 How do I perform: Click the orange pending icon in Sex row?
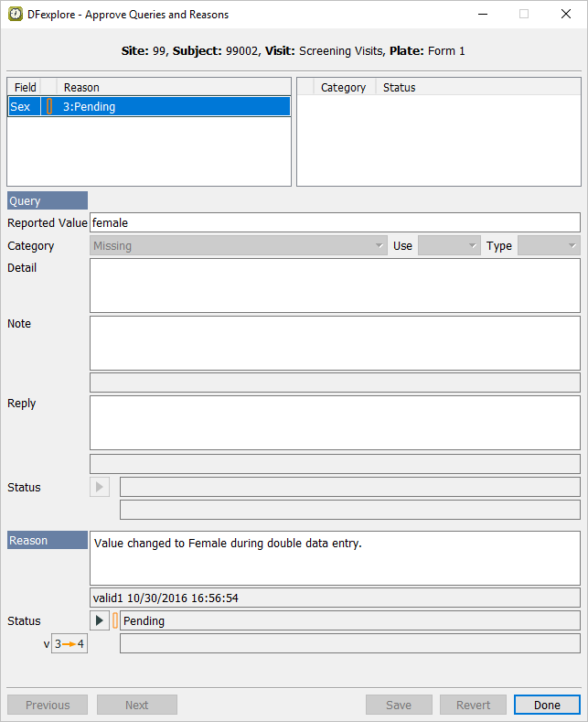tap(49, 106)
